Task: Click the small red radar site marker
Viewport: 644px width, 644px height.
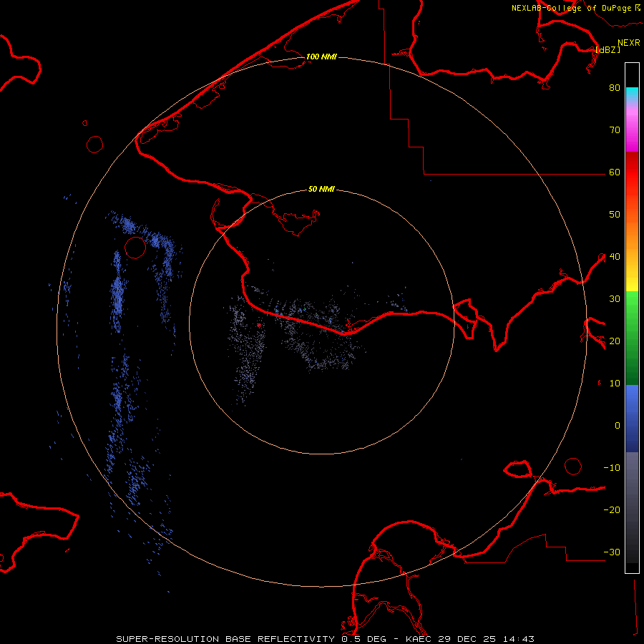Action: pyautogui.click(x=259, y=325)
